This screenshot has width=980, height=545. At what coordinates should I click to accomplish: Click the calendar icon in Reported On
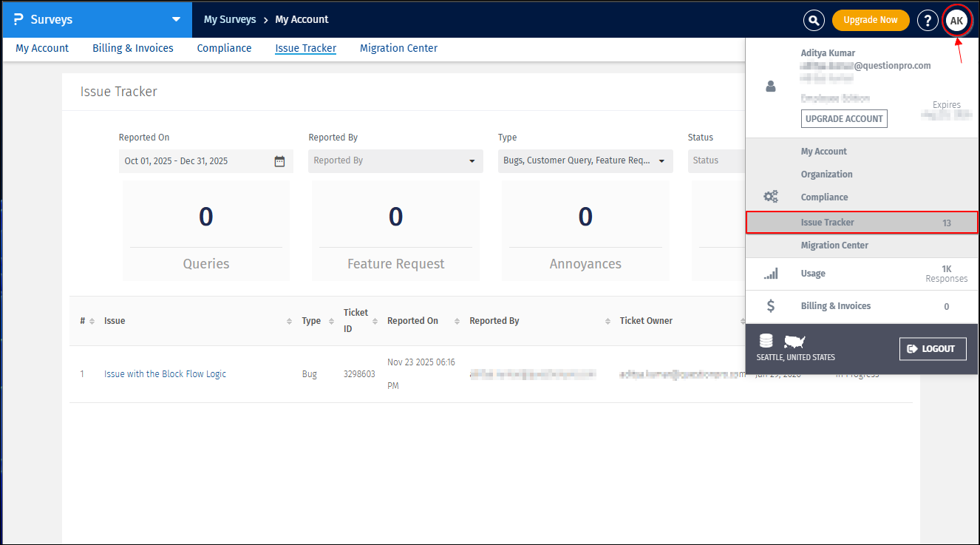coord(279,161)
